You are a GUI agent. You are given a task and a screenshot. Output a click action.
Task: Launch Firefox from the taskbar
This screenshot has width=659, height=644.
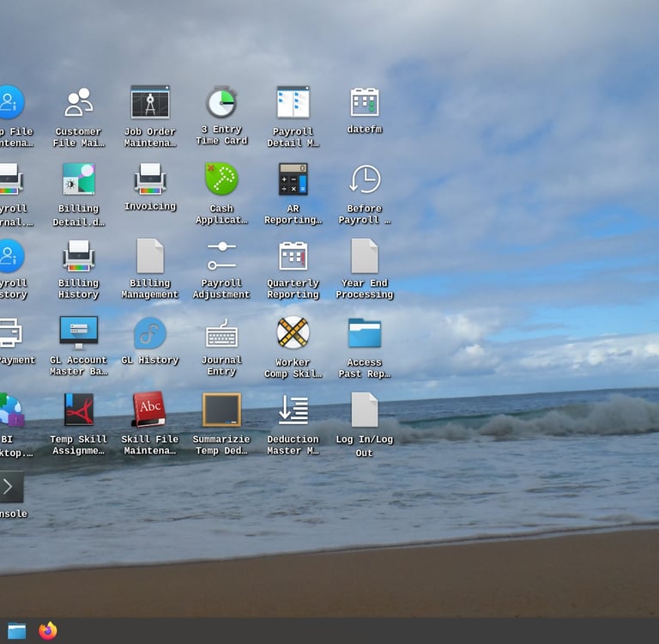(x=48, y=631)
